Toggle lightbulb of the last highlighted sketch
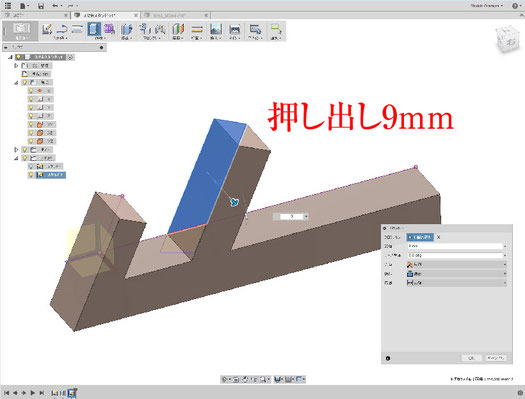The width and height of the screenshot is (525, 399). [31, 175]
